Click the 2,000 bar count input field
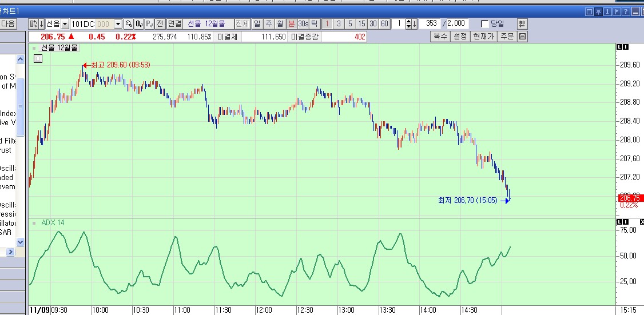Viewport: 644px width, 315px height. point(456,23)
